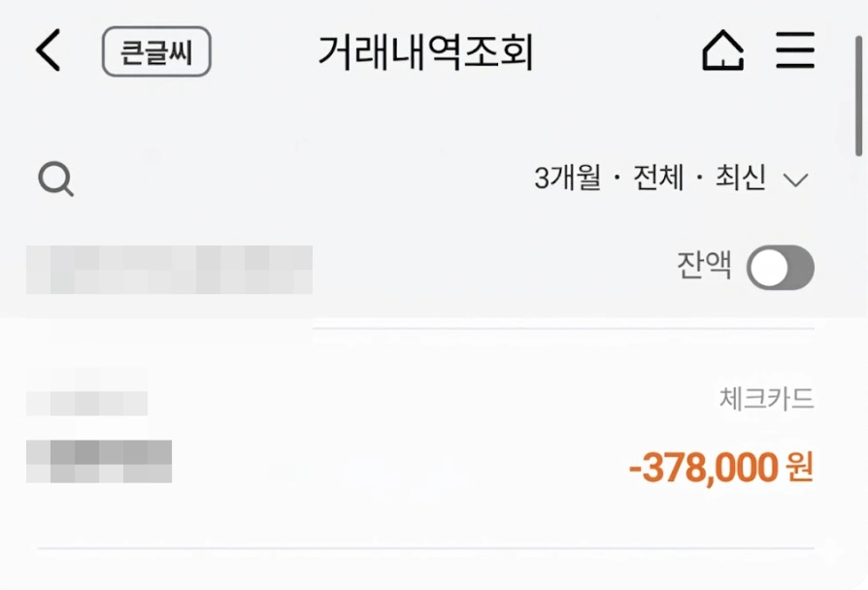Return to the main screen with the house icon

(x=724, y=51)
